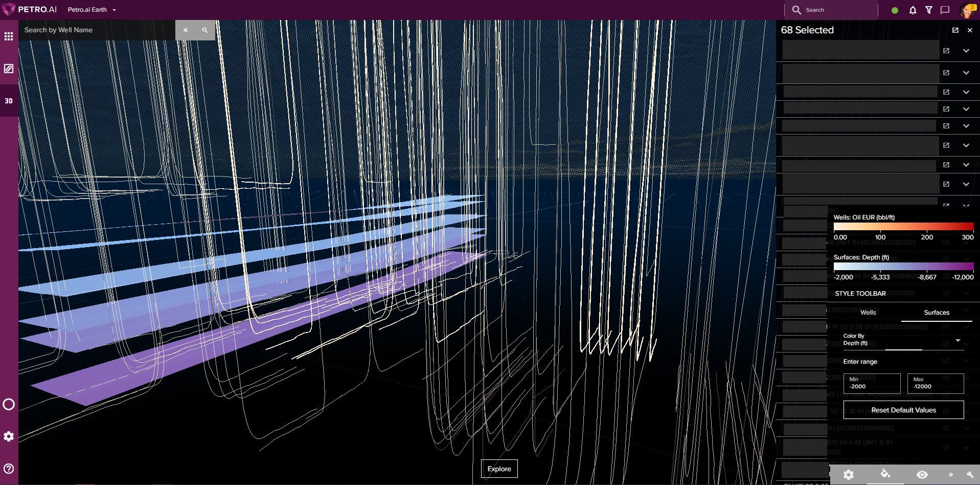Close the 68 Selected panel
Viewport: 980px width, 485px height.
click(x=970, y=30)
